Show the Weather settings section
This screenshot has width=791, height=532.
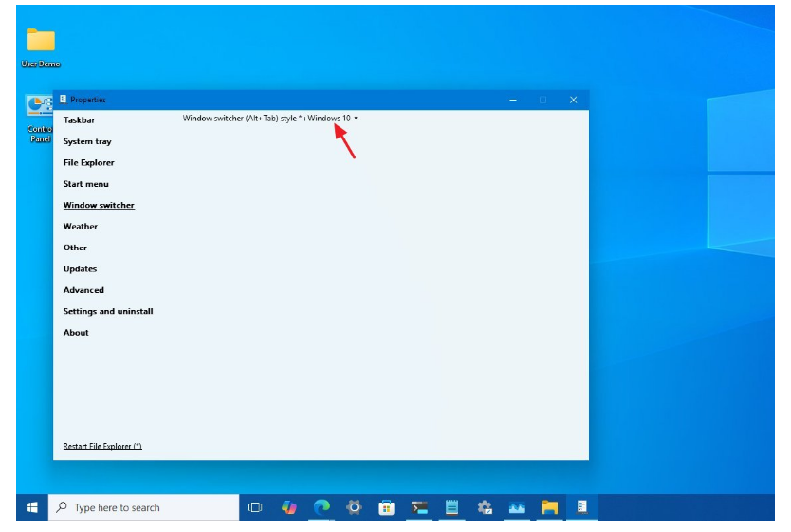pyautogui.click(x=81, y=227)
